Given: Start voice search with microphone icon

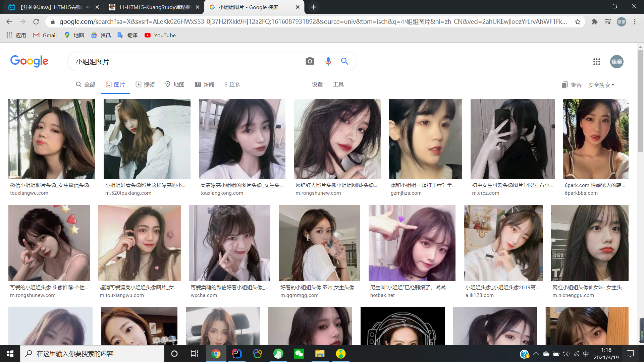Looking at the screenshot, I should (328, 61).
